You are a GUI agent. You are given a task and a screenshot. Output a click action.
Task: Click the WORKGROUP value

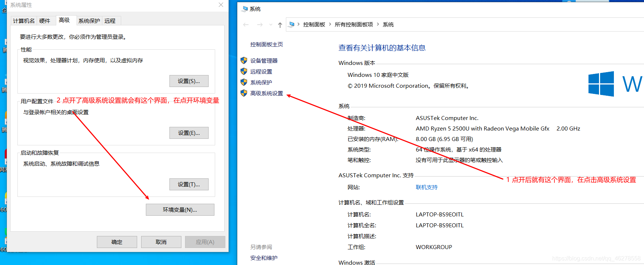(434, 247)
